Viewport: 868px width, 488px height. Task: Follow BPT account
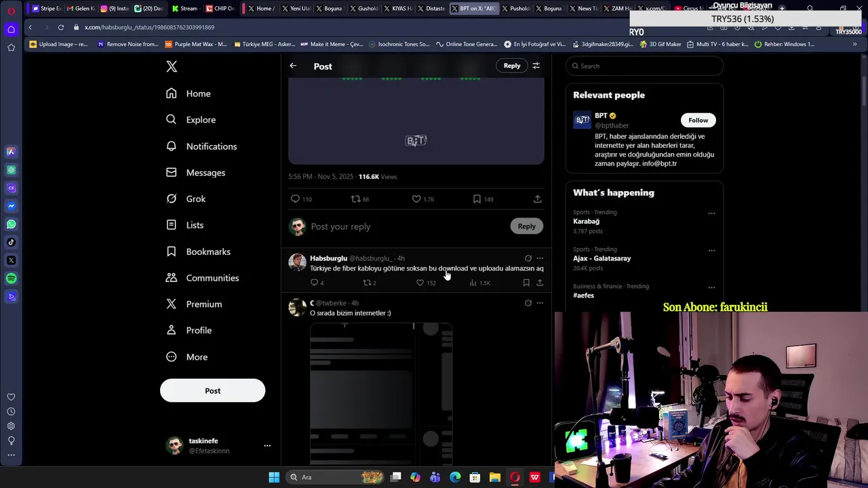tap(698, 120)
